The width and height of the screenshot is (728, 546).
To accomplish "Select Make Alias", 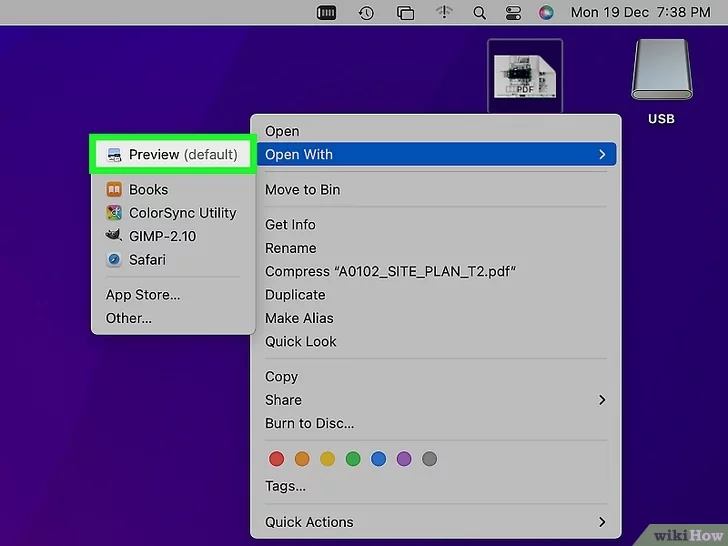I will point(436,318).
